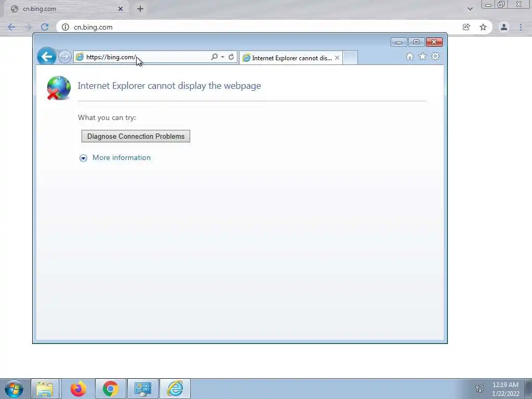Click the network tray icon
The height and width of the screenshot is (399, 532).
click(x=480, y=389)
